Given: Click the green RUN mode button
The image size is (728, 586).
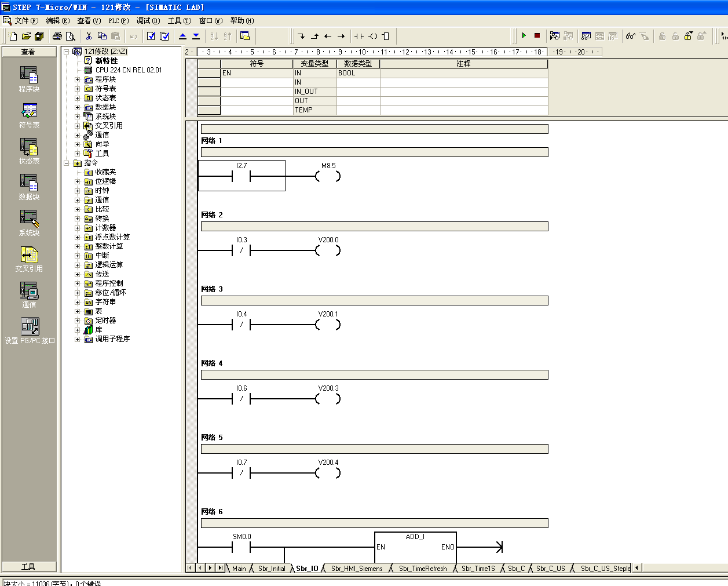Looking at the screenshot, I should [x=524, y=36].
